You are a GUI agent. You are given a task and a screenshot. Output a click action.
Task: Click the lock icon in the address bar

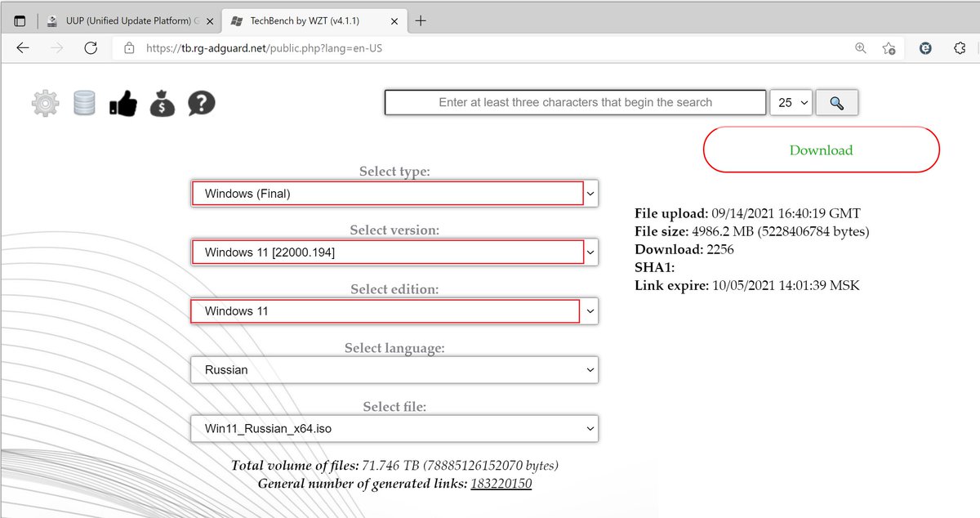point(129,48)
